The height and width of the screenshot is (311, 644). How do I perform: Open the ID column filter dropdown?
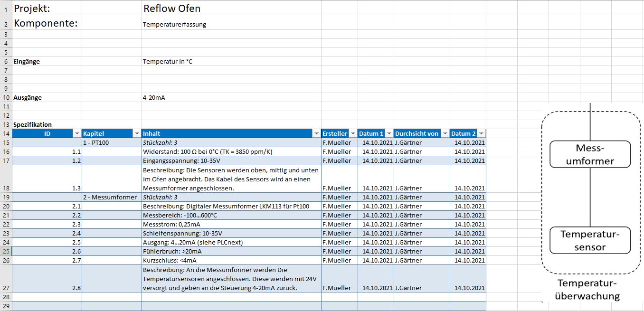coord(77,134)
